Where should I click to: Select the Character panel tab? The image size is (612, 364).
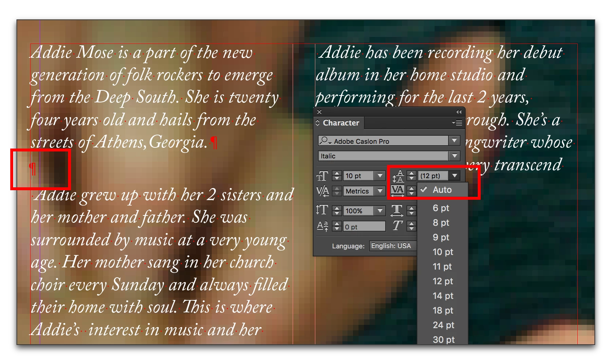[x=341, y=123]
